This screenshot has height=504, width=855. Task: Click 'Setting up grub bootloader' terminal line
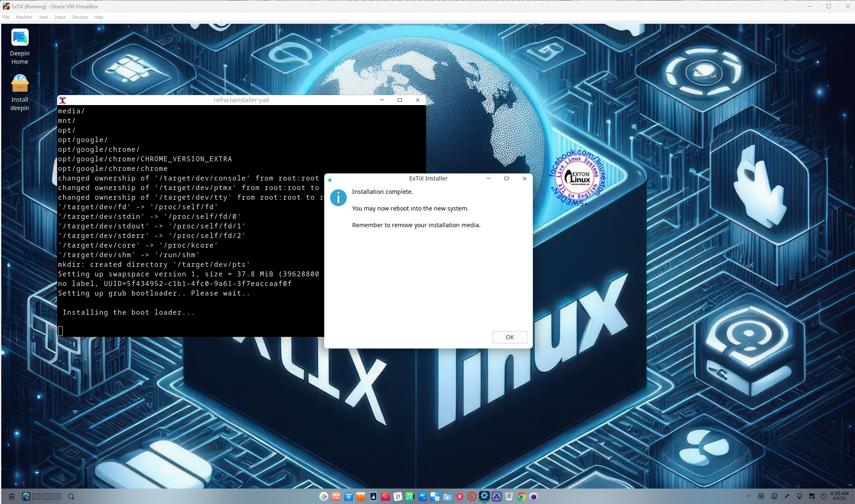click(154, 293)
